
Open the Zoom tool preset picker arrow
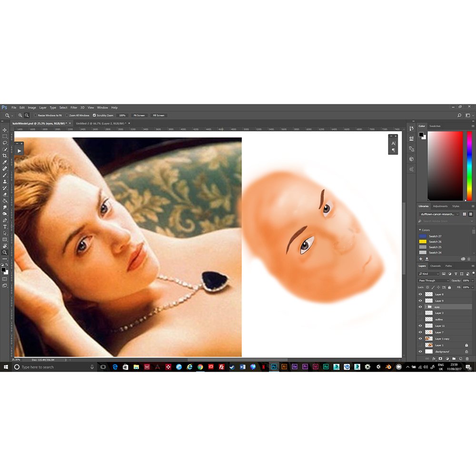pyautogui.click(x=12, y=116)
